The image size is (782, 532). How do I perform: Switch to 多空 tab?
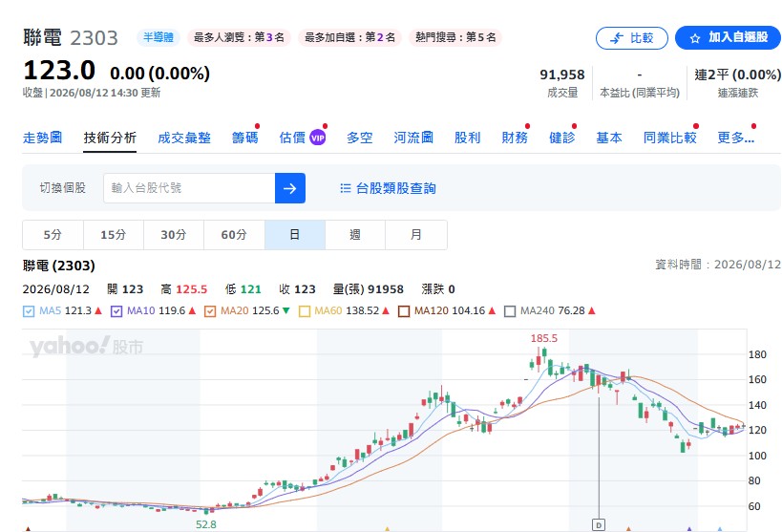[360, 138]
